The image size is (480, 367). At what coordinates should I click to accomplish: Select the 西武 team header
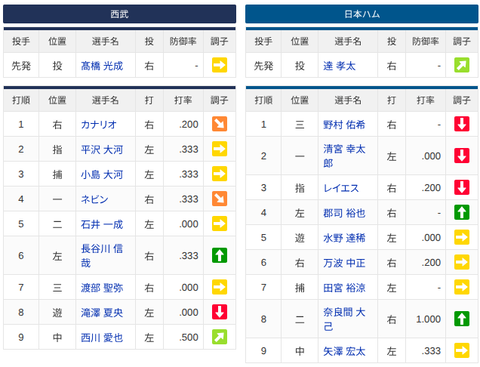(x=119, y=14)
